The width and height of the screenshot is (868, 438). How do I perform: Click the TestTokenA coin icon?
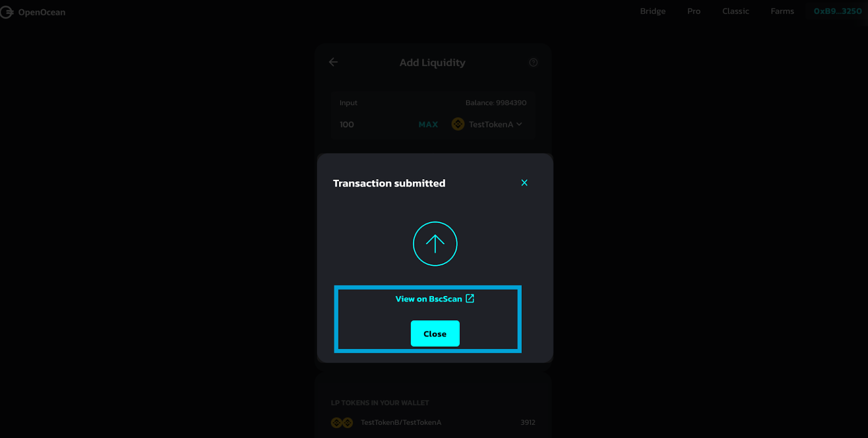(x=458, y=124)
